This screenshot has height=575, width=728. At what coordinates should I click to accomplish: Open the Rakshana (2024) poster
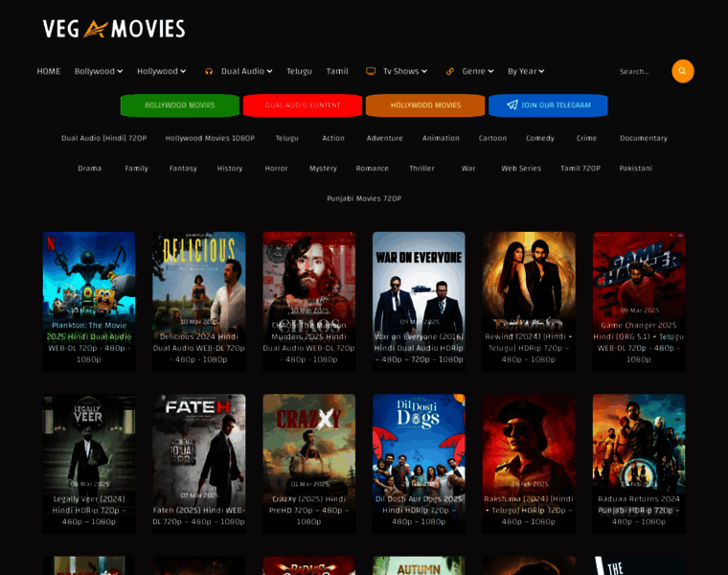(529, 464)
